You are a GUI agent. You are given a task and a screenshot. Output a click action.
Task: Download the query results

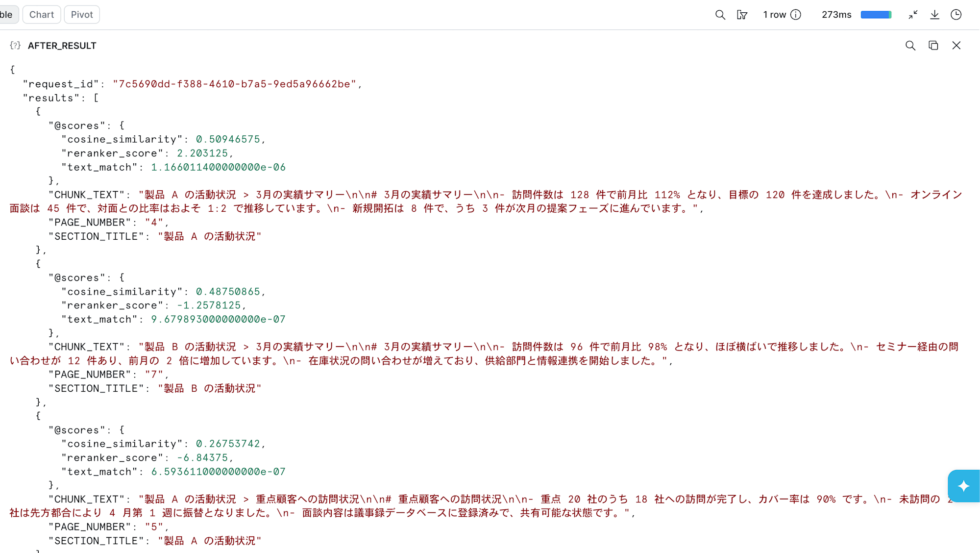tap(934, 15)
